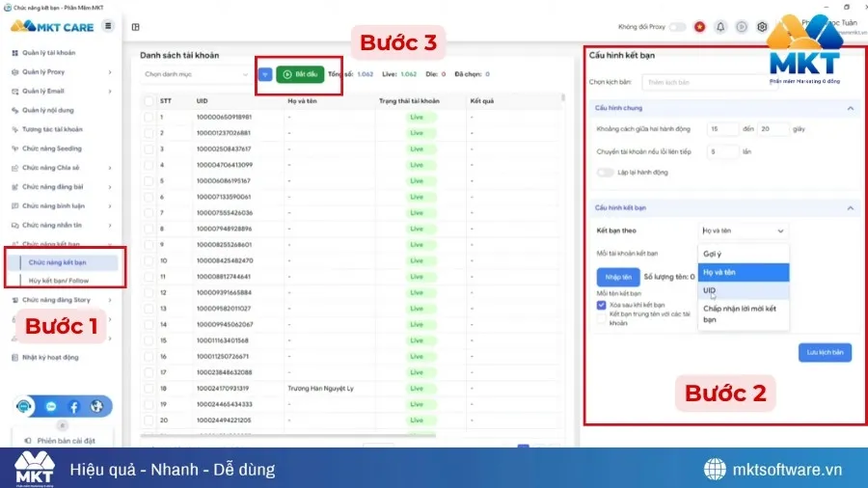
Task: Collapse sidebar with the hamburger menu icon
Action: (108, 26)
